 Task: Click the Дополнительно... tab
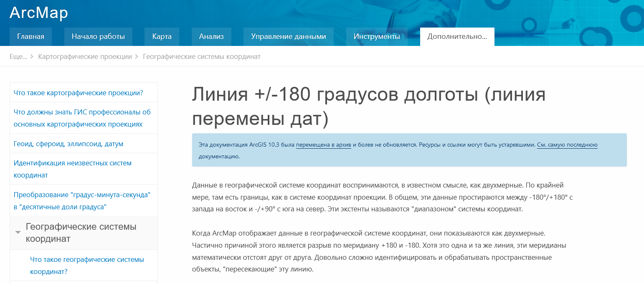(457, 37)
